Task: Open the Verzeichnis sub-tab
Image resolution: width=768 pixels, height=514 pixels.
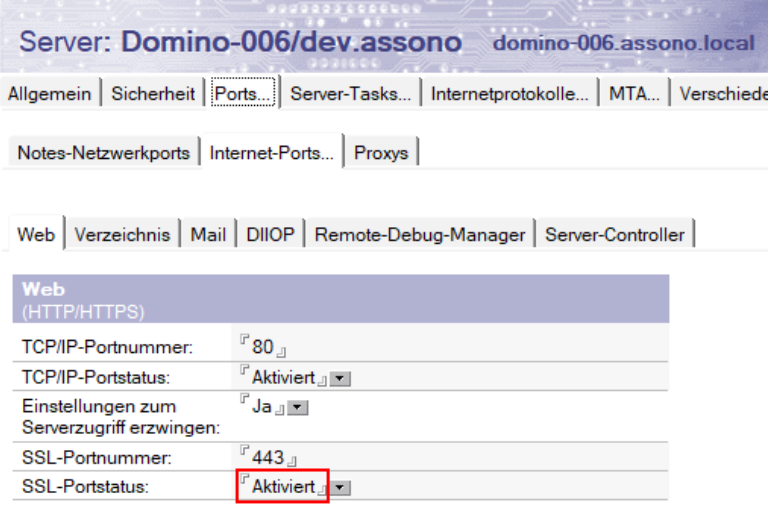Action: point(122,235)
